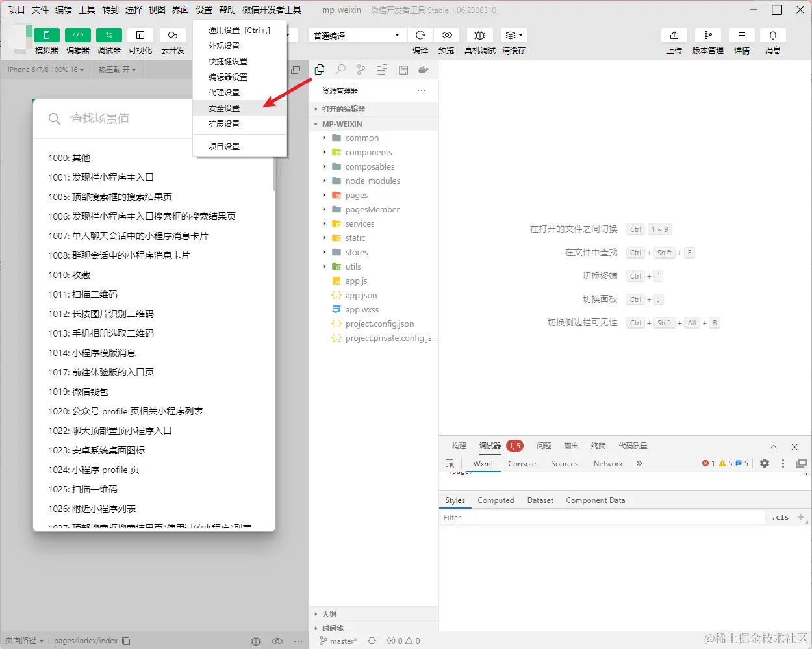Screen dimensions: 812x649
Task: Open the 清缓存 clear cache dropdown icon
Action: 514,35
